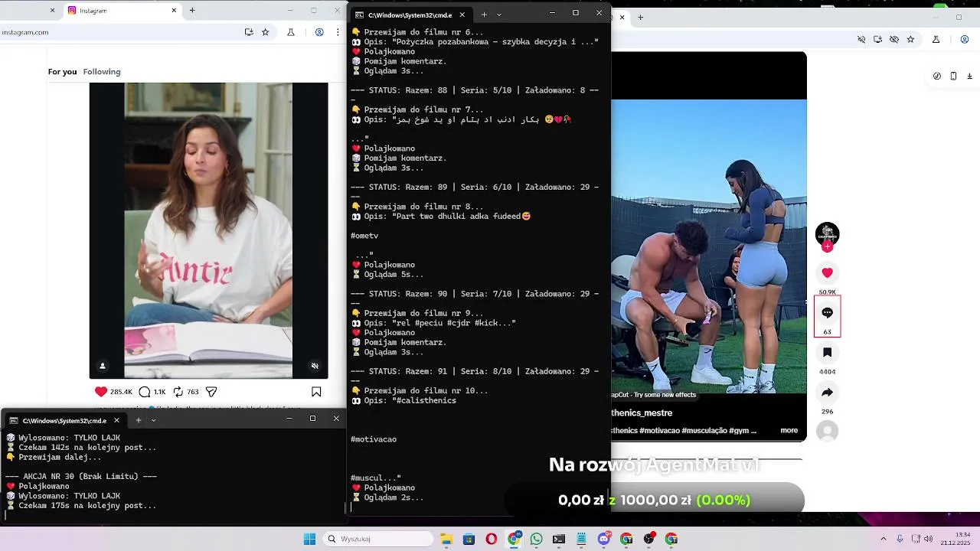Follow the TikTok creator avatar with plus badge

[x=827, y=236]
